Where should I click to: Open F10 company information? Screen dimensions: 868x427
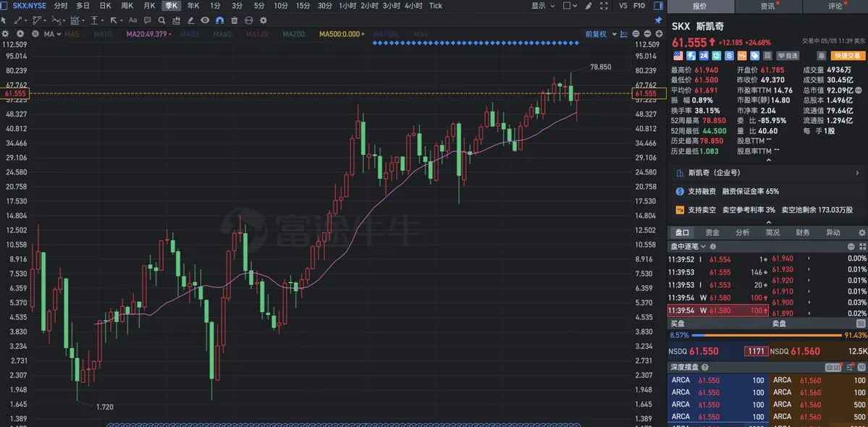tap(639, 6)
